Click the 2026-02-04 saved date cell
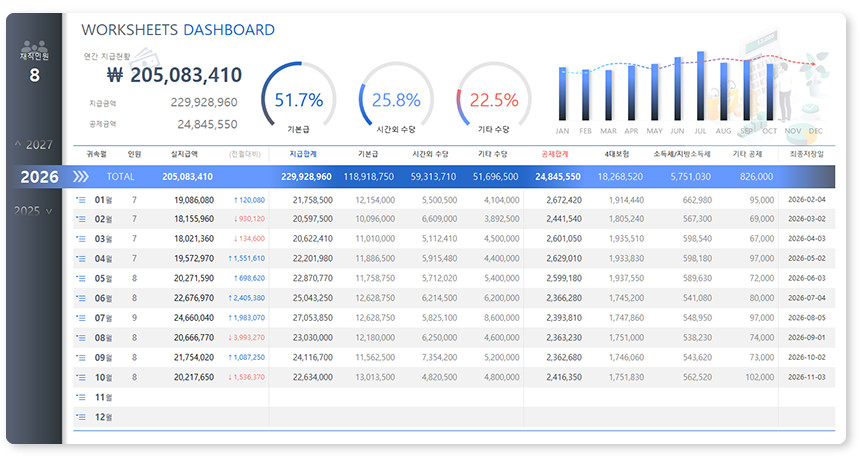 807,200
